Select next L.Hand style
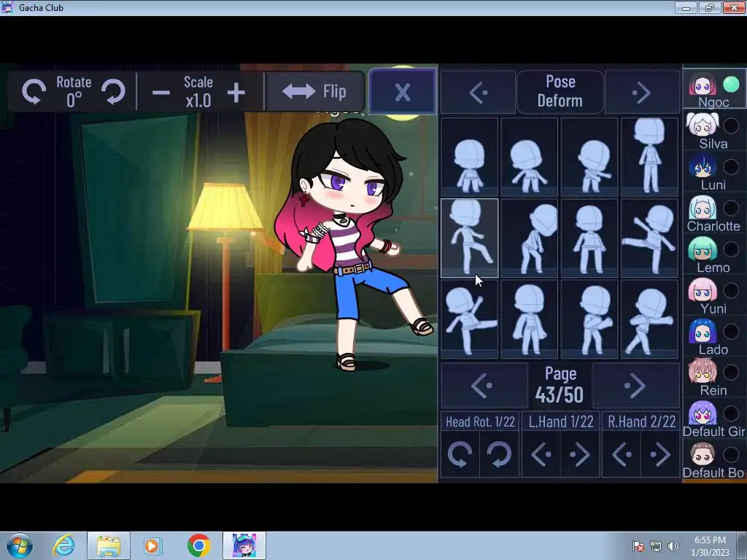 tap(579, 454)
